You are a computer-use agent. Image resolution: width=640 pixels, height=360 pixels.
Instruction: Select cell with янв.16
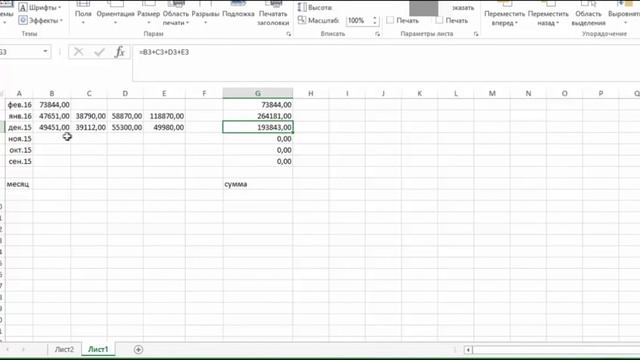[x=19, y=116]
